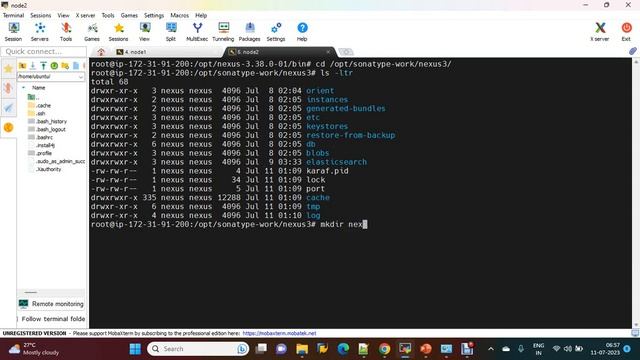Select the star Sessions sidebar tab
Image resolution: width=640 pixels, height=360 pixels.
8,69
